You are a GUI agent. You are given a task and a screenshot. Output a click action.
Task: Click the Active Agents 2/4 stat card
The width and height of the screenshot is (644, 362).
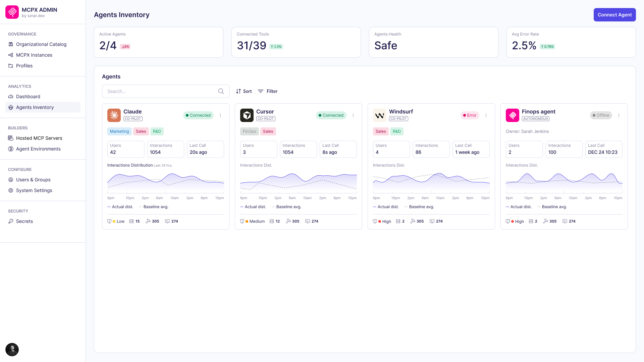click(x=159, y=42)
